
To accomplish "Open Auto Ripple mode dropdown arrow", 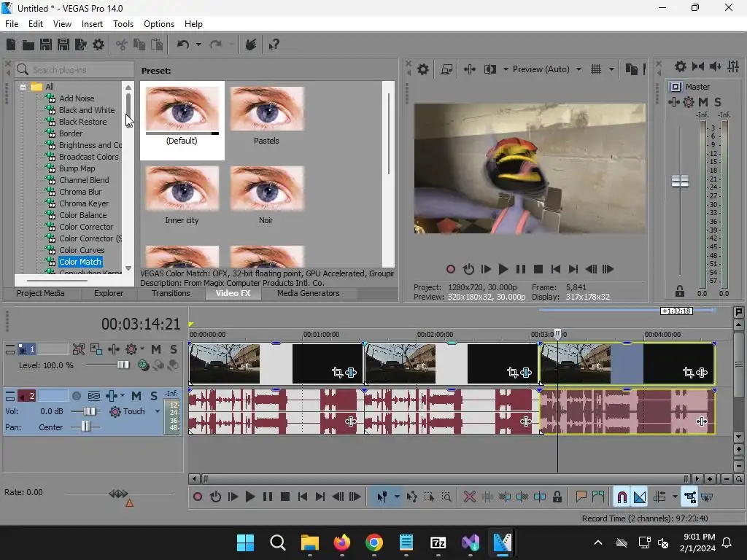I will tap(675, 497).
